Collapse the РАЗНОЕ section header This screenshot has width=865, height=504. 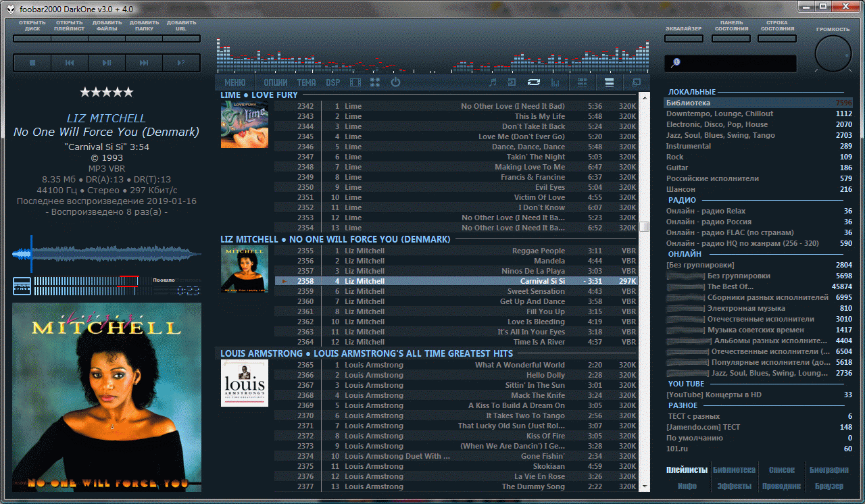(x=683, y=405)
